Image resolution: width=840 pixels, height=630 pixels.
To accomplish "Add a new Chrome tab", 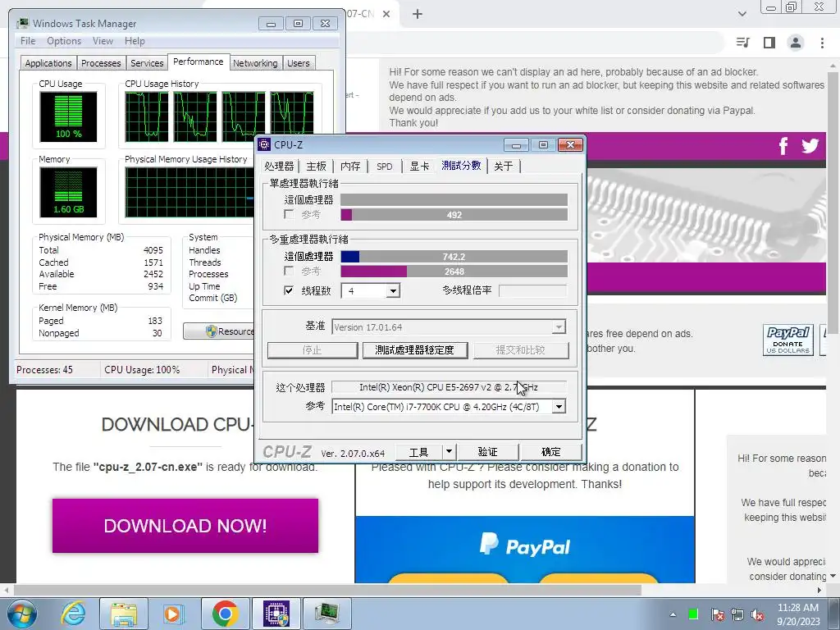I will (418, 14).
